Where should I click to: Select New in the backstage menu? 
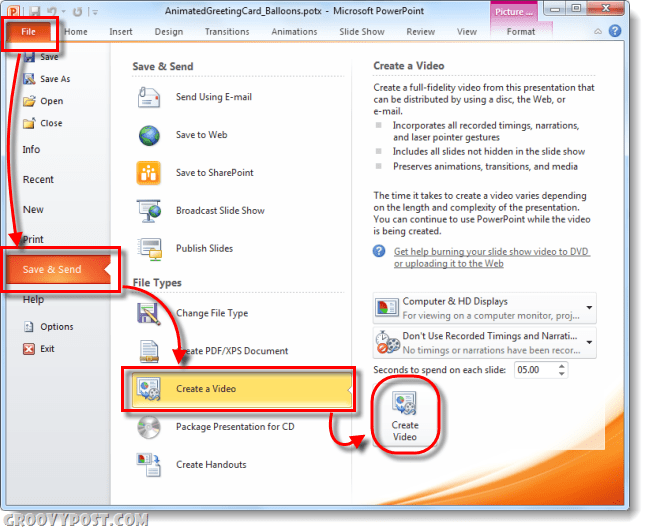click(x=33, y=210)
